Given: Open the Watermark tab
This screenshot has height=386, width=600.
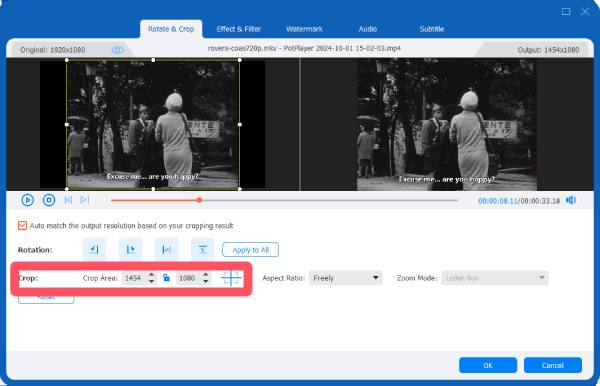Looking at the screenshot, I should [304, 29].
